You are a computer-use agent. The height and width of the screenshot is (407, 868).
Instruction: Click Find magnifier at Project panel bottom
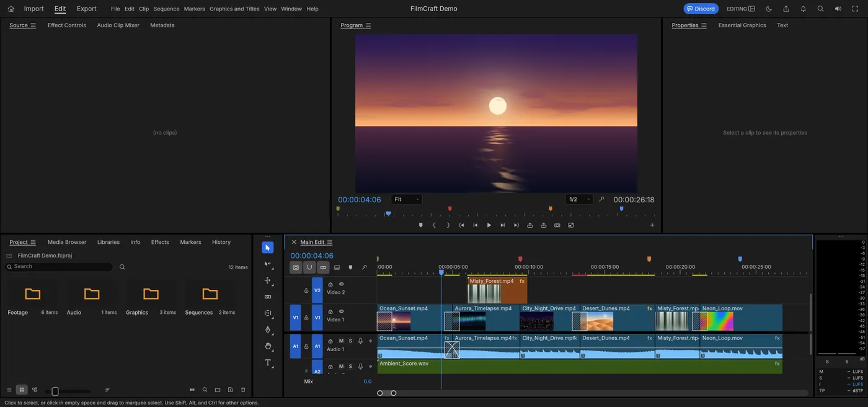(205, 390)
